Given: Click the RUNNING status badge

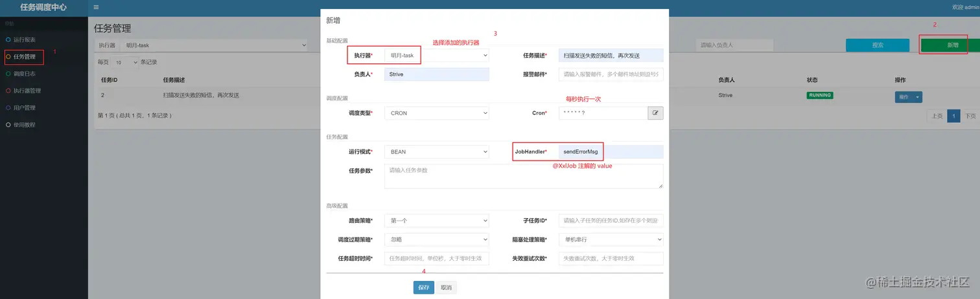Looking at the screenshot, I should (x=820, y=95).
